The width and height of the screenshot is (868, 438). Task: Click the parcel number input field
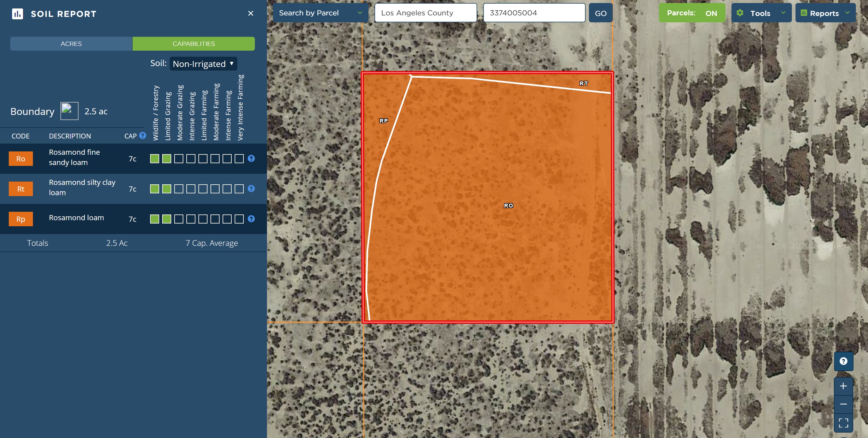(534, 13)
